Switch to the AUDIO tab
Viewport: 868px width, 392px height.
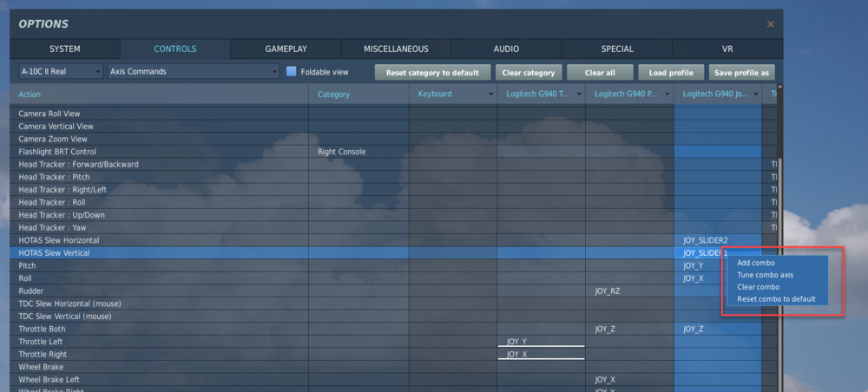(507, 49)
